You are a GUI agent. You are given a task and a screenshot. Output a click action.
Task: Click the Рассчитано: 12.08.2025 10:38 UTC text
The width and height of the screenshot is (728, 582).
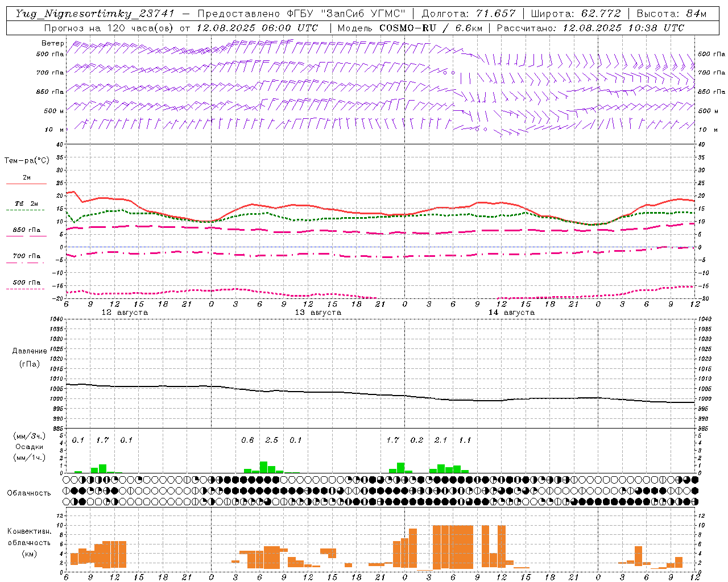tap(590, 28)
